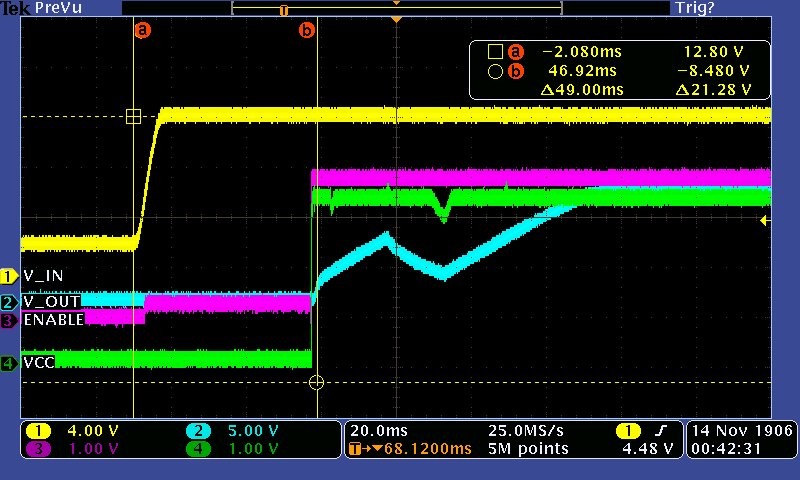Click the PreVu acquisition status

(58, 8)
